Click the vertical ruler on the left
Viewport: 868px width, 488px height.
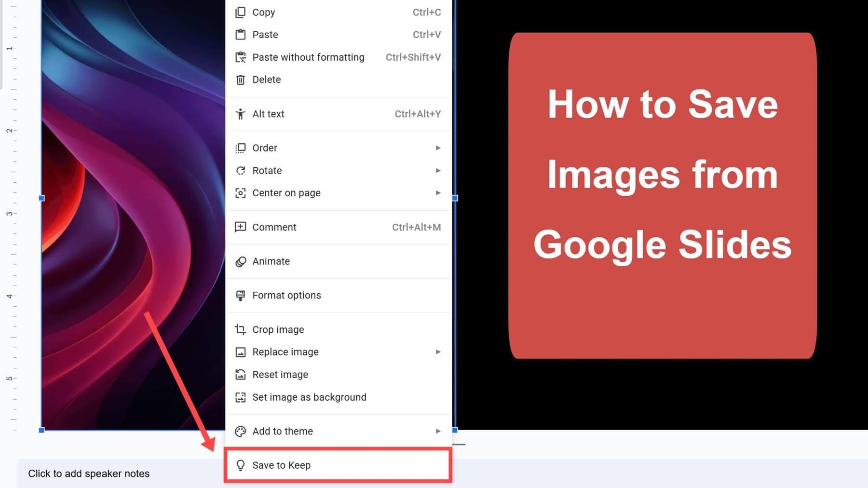point(11,215)
